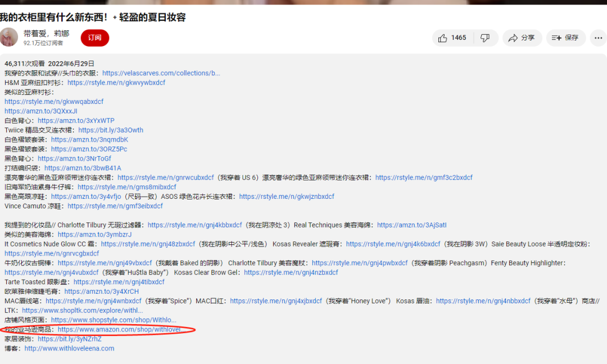Open rstyle.me link gkwwqabxdcf
Screen dimensions: 607x364
(x=54, y=101)
